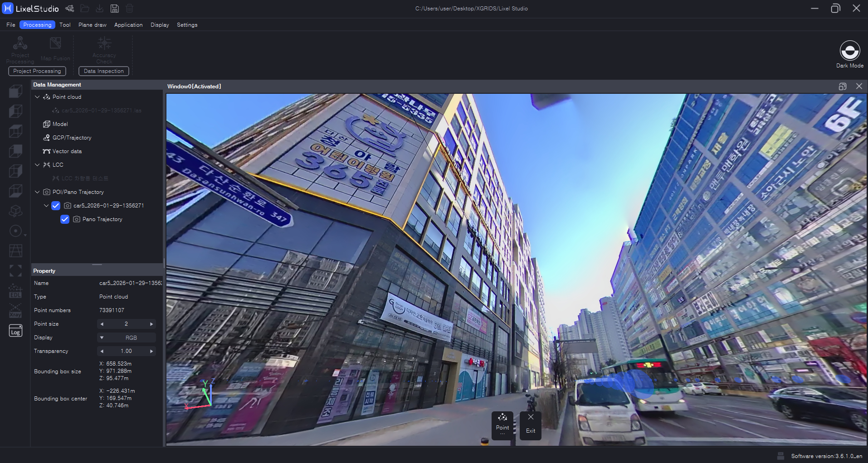The image size is (868, 463).
Task: Increase Transparency with right arrow
Action: [x=151, y=351]
